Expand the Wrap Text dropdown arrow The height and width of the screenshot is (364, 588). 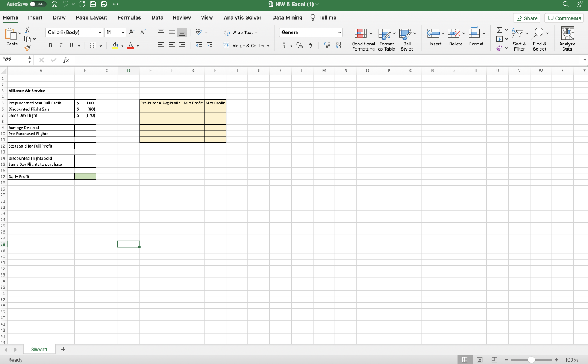tap(257, 33)
